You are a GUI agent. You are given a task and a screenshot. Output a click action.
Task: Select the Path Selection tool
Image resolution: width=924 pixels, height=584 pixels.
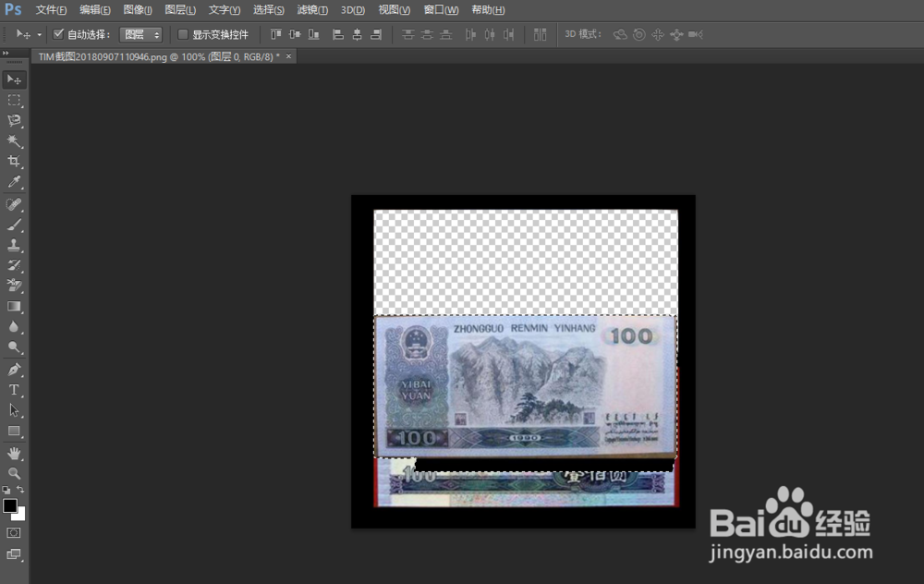click(x=14, y=411)
